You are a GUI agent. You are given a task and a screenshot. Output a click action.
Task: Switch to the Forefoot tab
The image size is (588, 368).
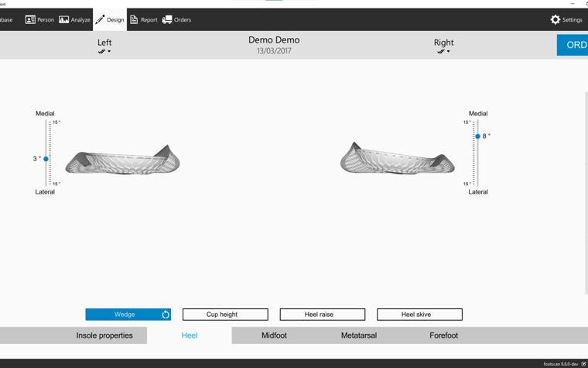pyautogui.click(x=443, y=335)
